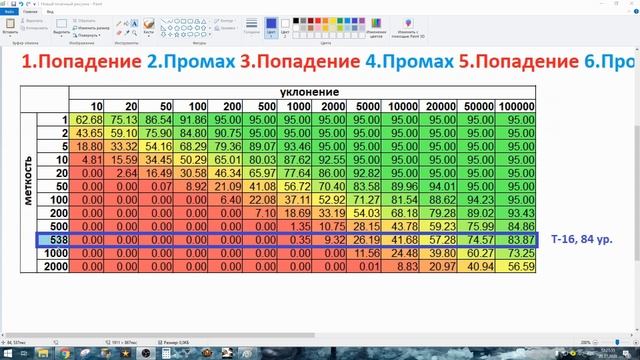
Task: Select the Magnifier tool
Action: click(134, 33)
